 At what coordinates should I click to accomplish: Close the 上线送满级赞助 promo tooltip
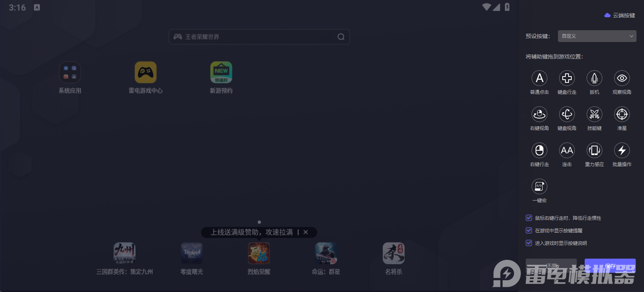pos(306,232)
